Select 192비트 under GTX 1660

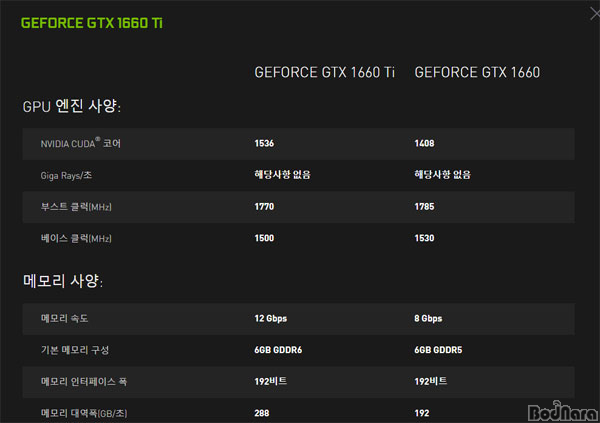[430, 381]
